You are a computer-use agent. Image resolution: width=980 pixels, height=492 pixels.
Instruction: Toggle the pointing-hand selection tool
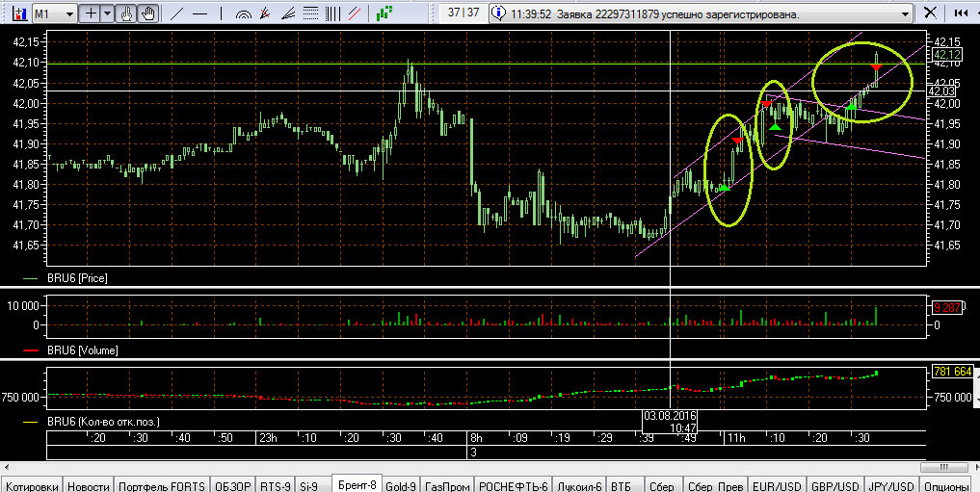coord(126,13)
